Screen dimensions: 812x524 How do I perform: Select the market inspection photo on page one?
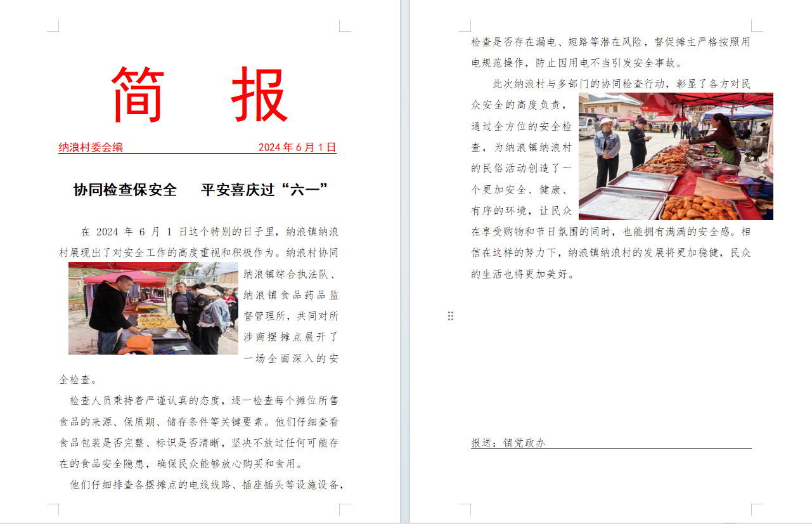(x=153, y=308)
